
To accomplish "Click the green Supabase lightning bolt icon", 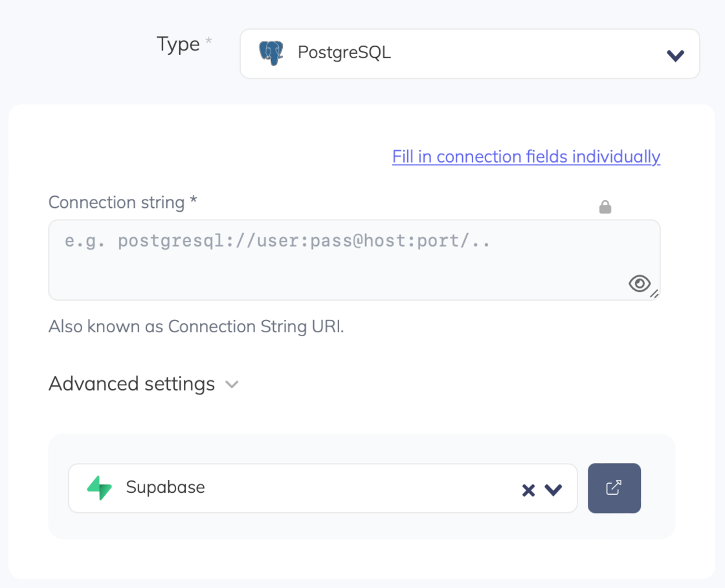I will 100,488.
